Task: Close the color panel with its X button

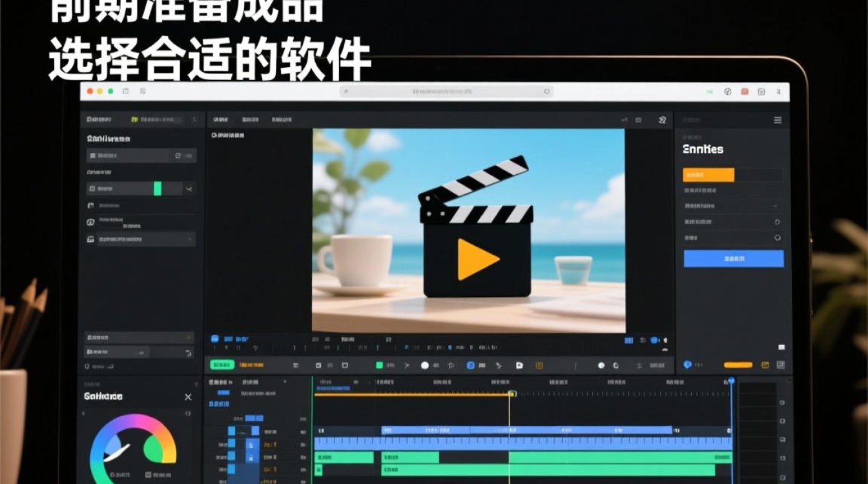Action: [x=188, y=397]
